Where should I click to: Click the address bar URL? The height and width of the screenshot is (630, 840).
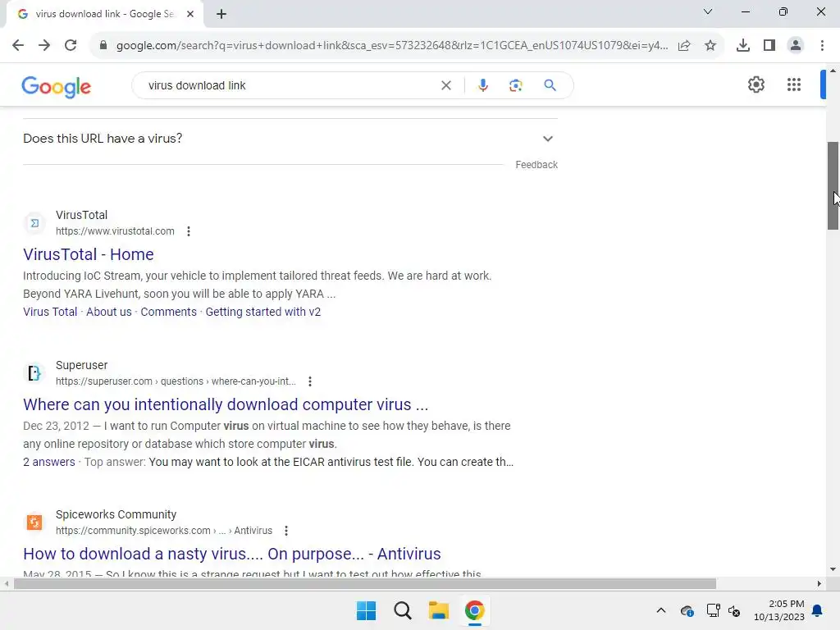392,46
